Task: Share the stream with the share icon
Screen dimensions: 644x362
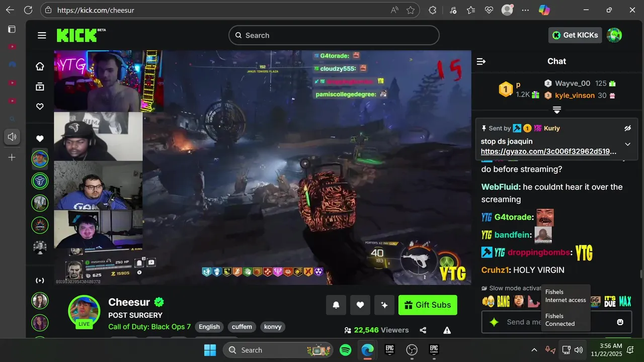Action: tap(423, 330)
